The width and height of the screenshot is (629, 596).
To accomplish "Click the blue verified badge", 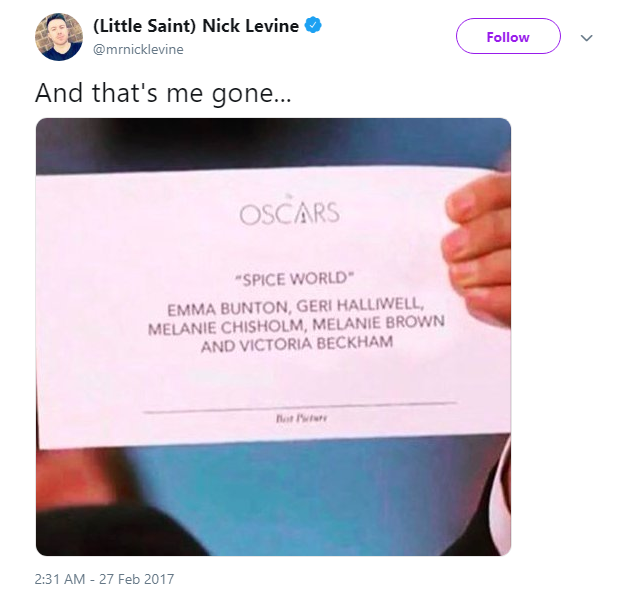I will click(313, 25).
